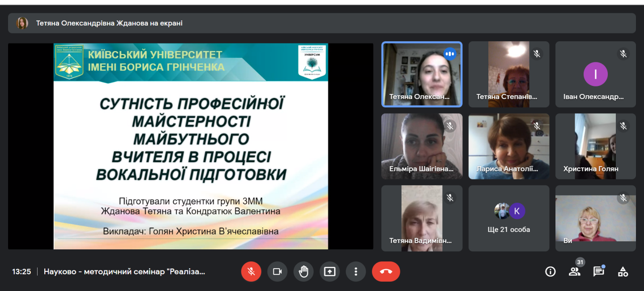Open the Activities shapes icon
Image resolution: width=644 pixels, height=291 pixels.
pos(623,271)
